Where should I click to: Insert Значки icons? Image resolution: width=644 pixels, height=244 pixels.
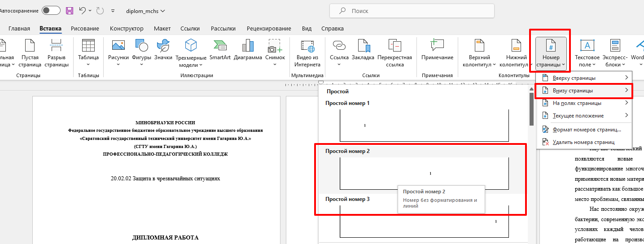pos(163,50)
